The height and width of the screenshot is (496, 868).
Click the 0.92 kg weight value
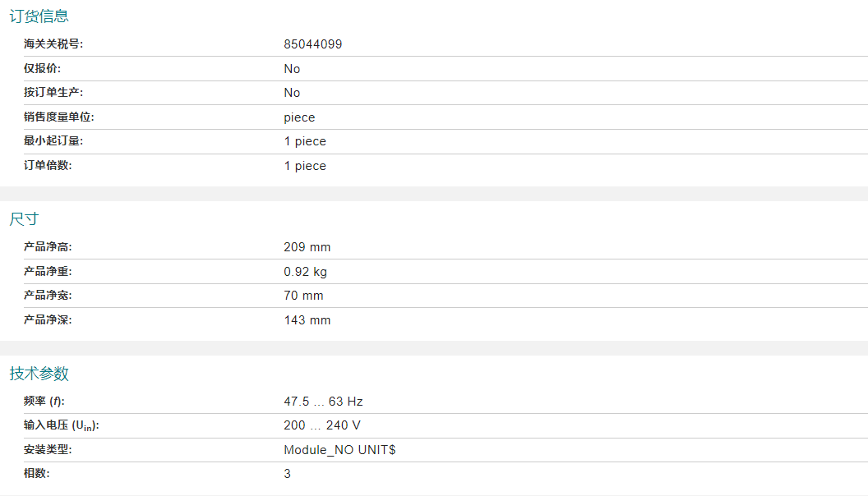[x=305, y=272]
